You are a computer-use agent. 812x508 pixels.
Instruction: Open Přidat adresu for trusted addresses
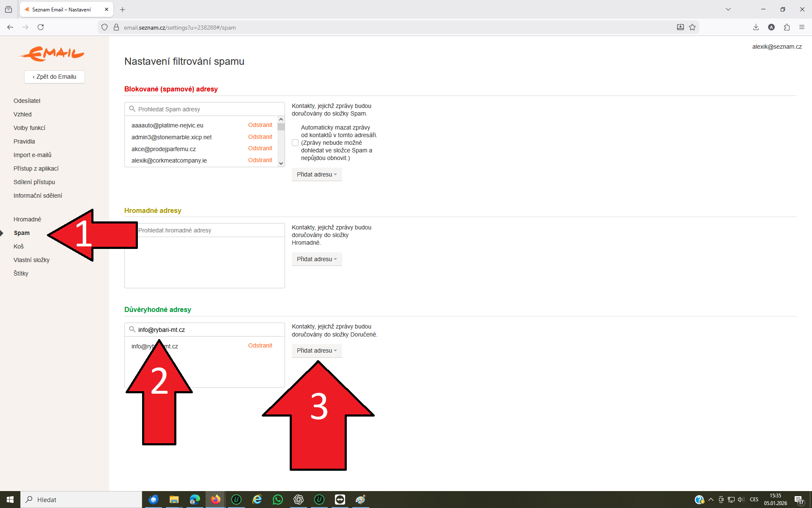[x=316, y=351]
